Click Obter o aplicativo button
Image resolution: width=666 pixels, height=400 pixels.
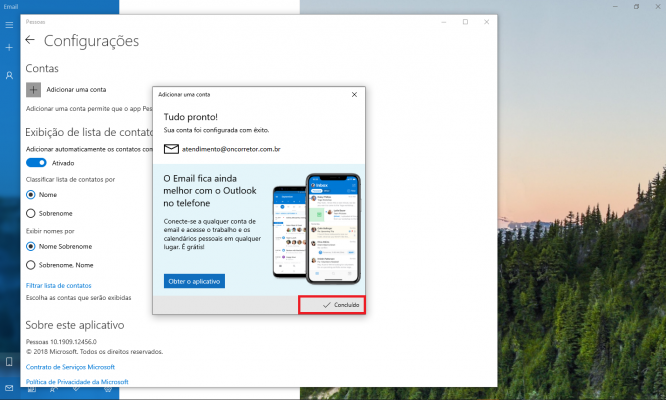(x=194, y=281)
